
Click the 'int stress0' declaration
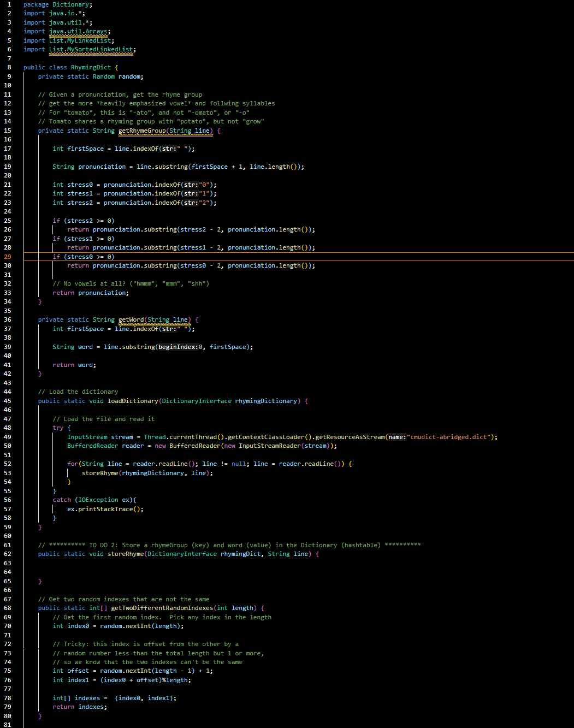tap(73, 185)
